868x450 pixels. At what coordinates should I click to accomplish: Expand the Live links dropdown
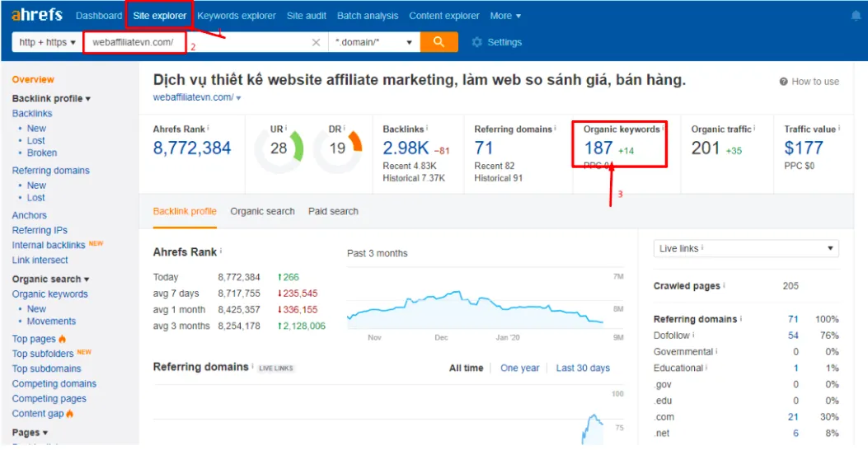745,248
